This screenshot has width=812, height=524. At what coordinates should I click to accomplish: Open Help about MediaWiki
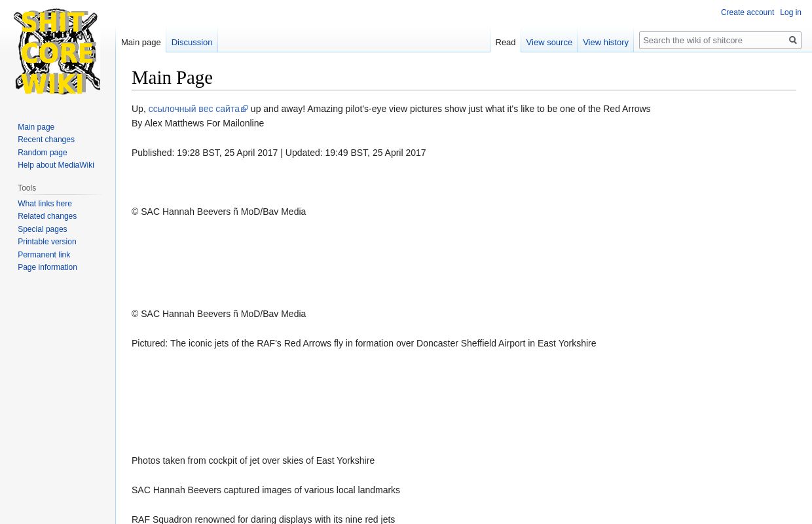56,165
